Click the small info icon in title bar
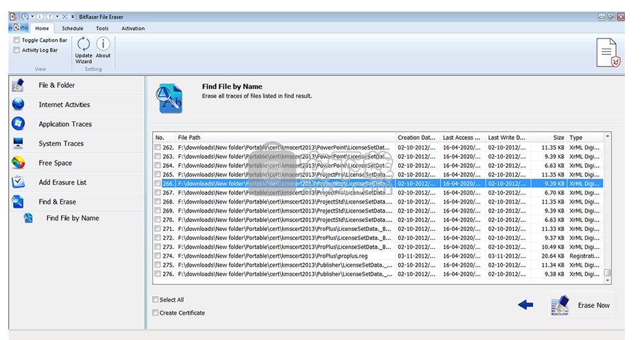644x340 pixels. coord(40,16)
